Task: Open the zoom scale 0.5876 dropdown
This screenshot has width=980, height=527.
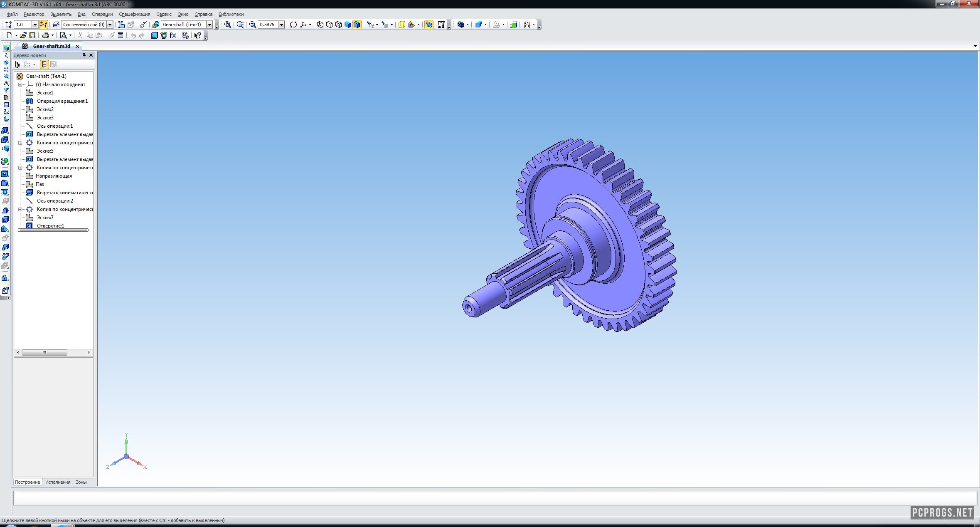Action: click(281, 25)
